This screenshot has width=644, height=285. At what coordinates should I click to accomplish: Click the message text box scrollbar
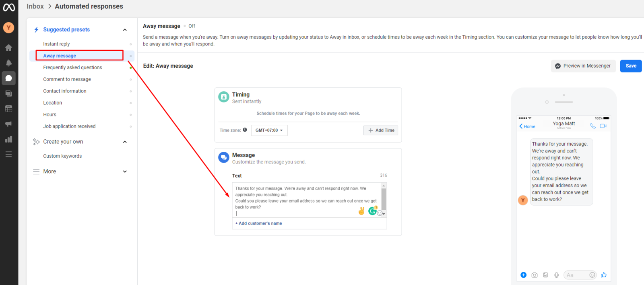pyautogui.click(x=384, y=199)
